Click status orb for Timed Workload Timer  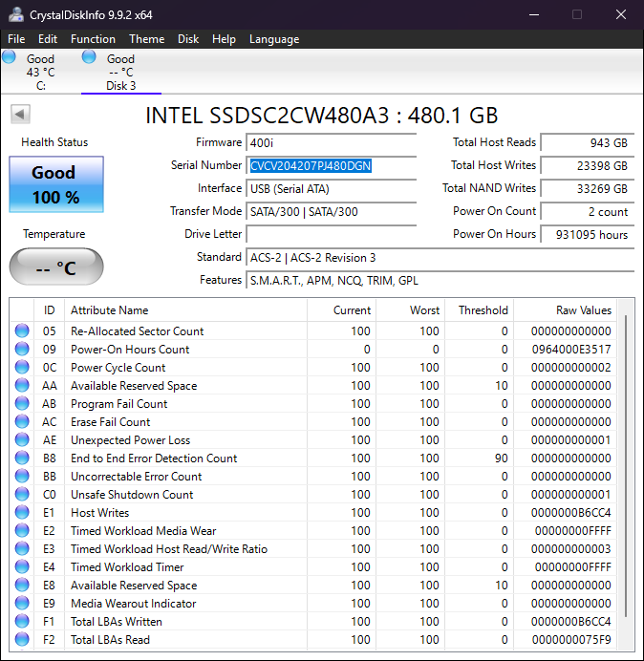22,566
